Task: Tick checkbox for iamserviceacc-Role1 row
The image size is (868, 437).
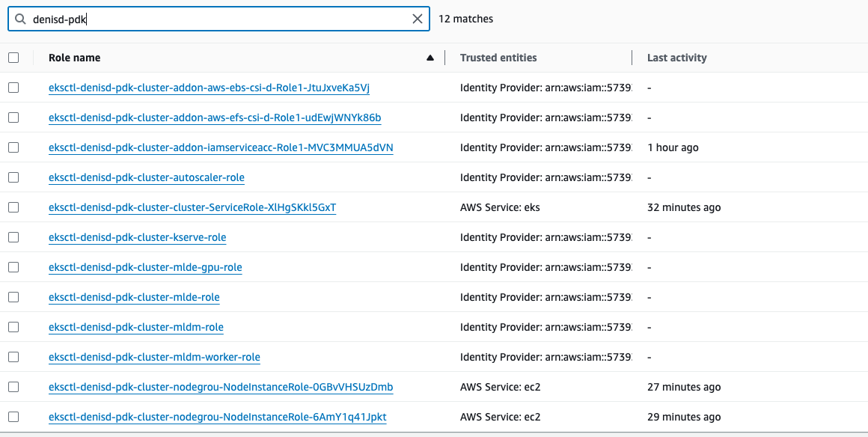Action: [x=13, y=147]
